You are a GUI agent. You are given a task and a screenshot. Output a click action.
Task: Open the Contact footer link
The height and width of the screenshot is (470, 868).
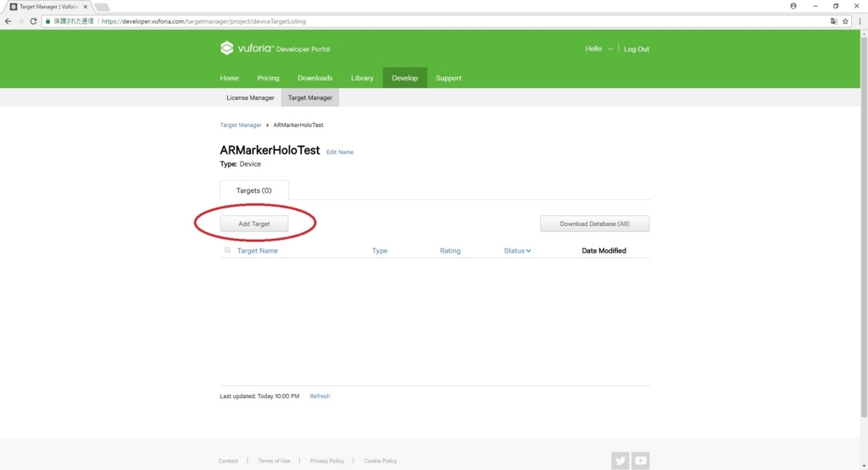[227, 461]
